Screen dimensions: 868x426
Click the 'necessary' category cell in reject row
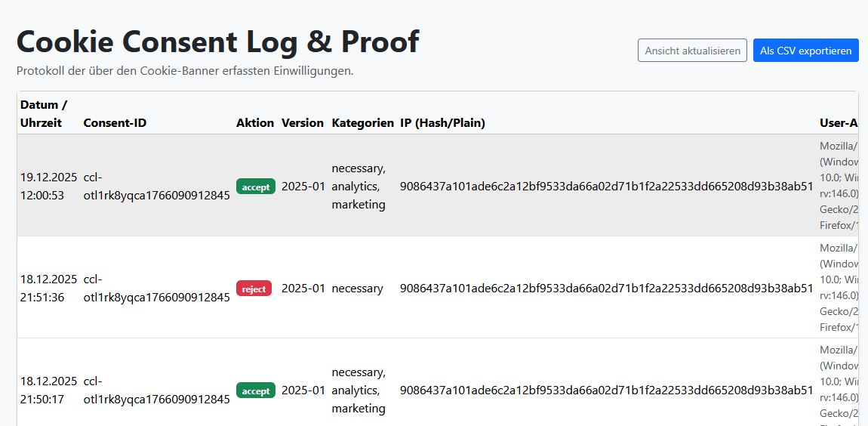point(357,289)
